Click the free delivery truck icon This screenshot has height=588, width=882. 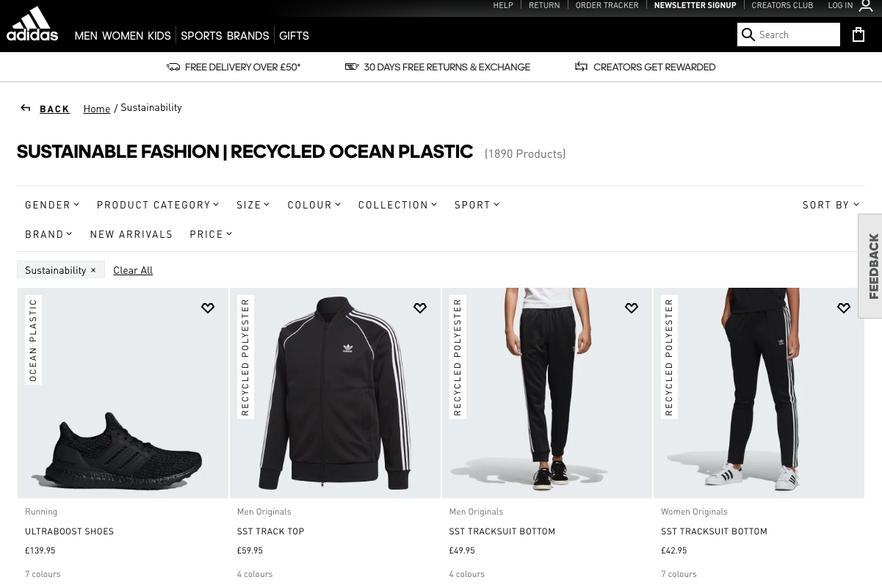[173, 67]
